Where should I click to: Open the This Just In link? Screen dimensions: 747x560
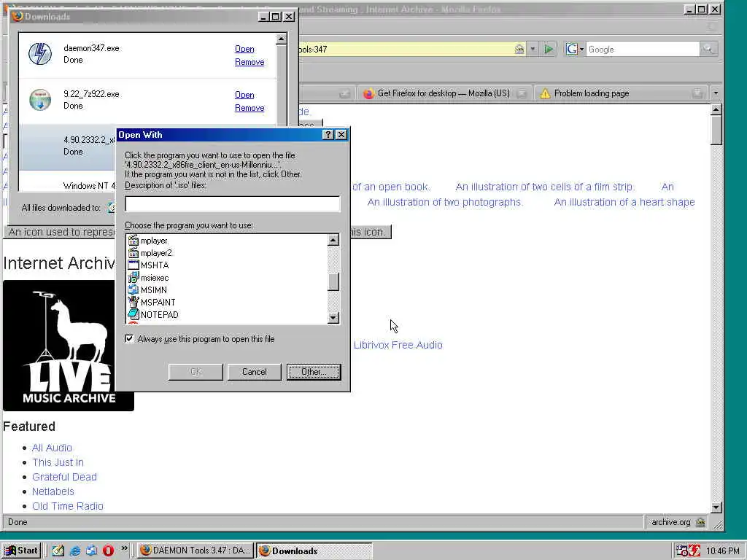[x=58, y=462]
